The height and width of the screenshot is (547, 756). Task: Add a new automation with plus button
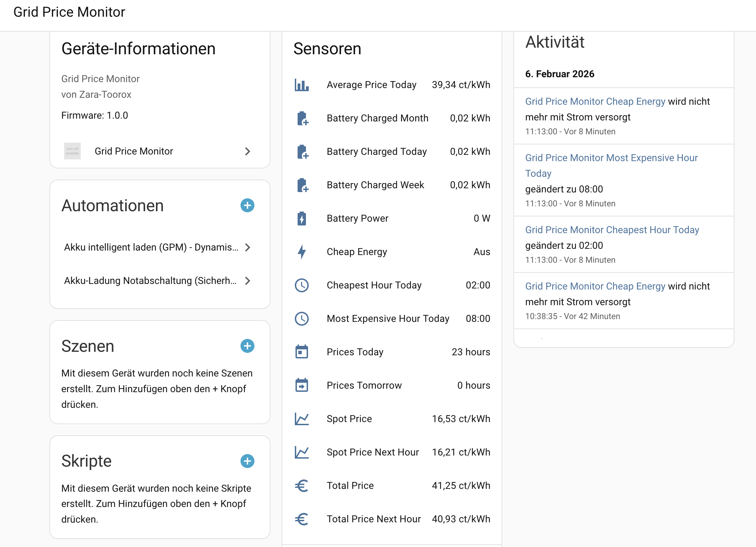247,205
